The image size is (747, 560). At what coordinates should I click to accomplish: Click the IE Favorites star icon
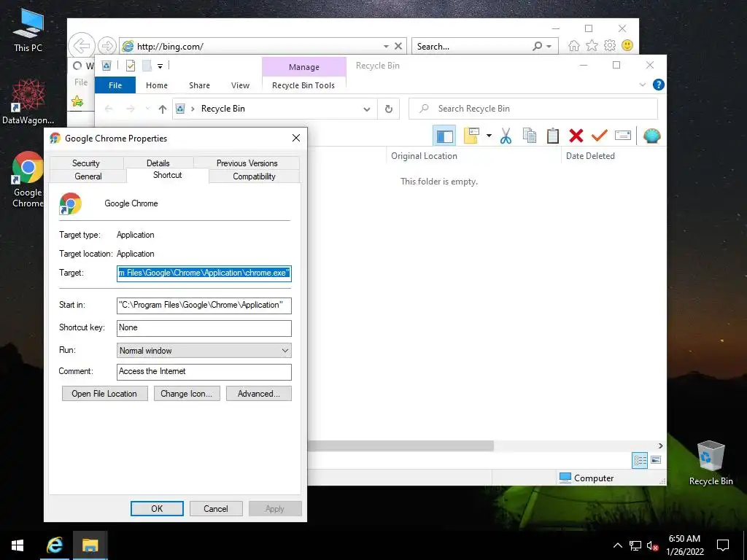point(592,46)
